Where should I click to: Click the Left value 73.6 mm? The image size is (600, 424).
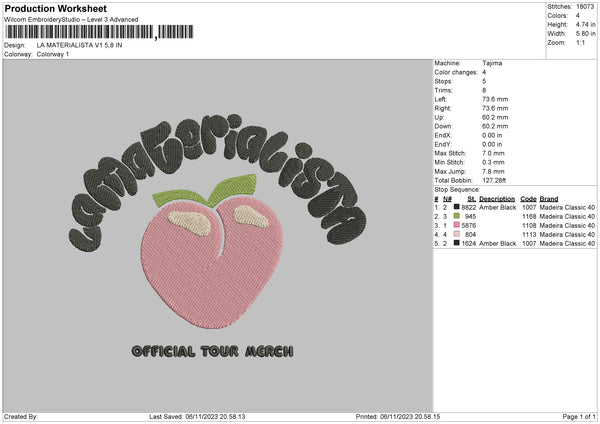click(495, 99)
